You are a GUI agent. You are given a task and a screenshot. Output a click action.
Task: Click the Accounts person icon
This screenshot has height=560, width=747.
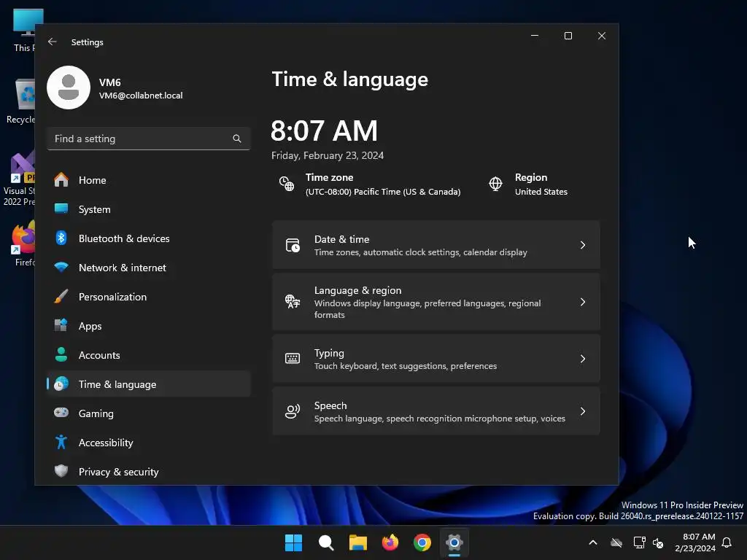click(61, 355)
